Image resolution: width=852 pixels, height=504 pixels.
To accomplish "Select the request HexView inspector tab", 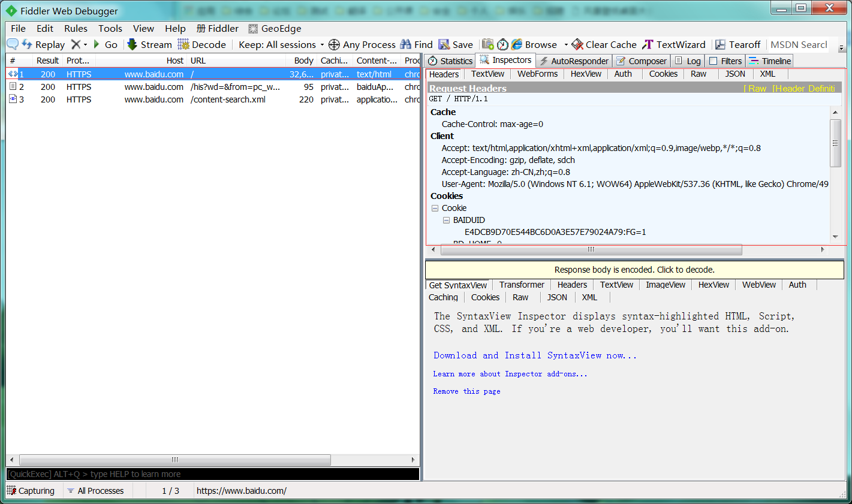I will (586, 74).
